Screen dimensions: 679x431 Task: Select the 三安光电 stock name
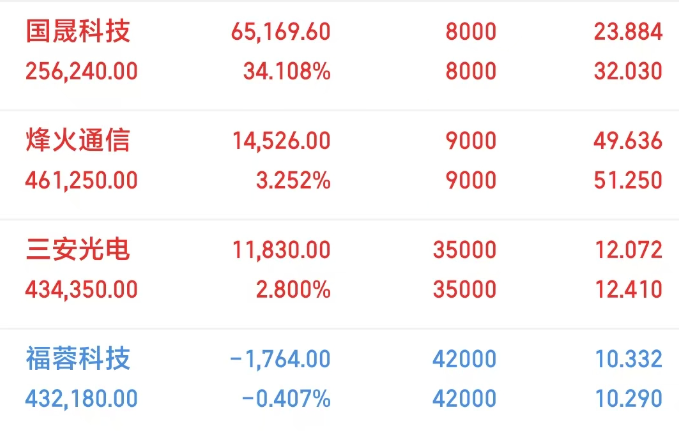pyautogui.click(x=77, y=250)
